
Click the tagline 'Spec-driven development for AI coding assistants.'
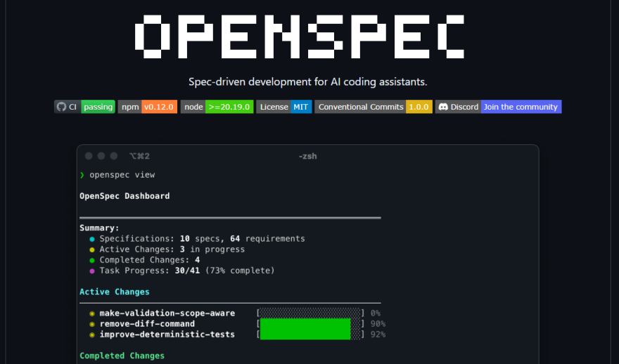(308, 82)
